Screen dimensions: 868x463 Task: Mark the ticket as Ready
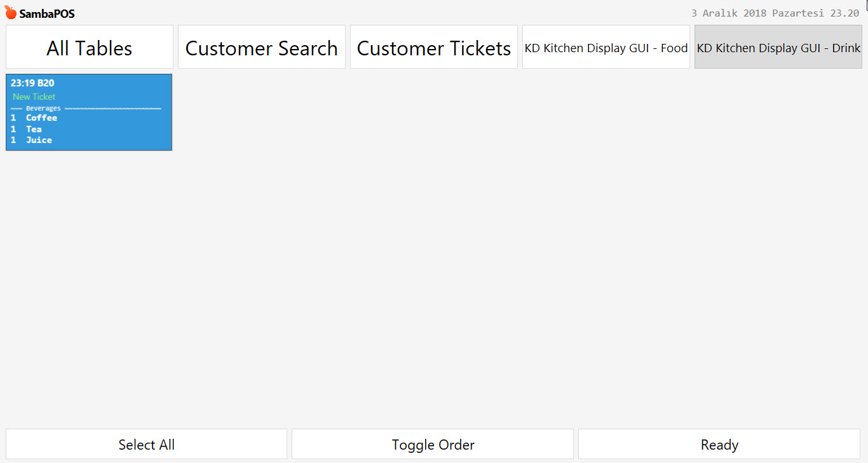click(719, 445)
